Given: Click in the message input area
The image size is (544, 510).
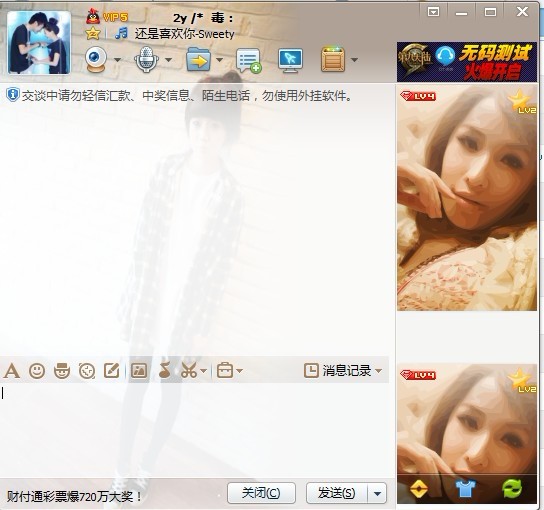Looking at the screenshot, I should click(194, 430).
